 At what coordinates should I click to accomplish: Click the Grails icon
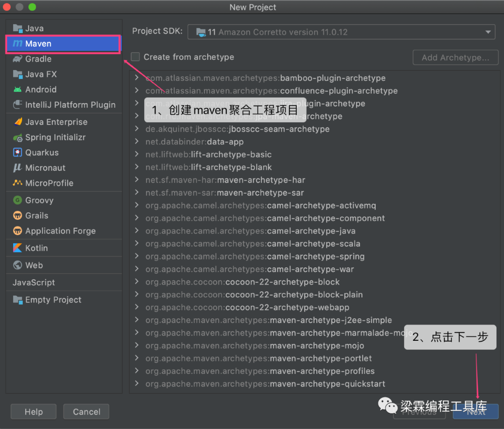pyautogui.click(x=18, y=216)
